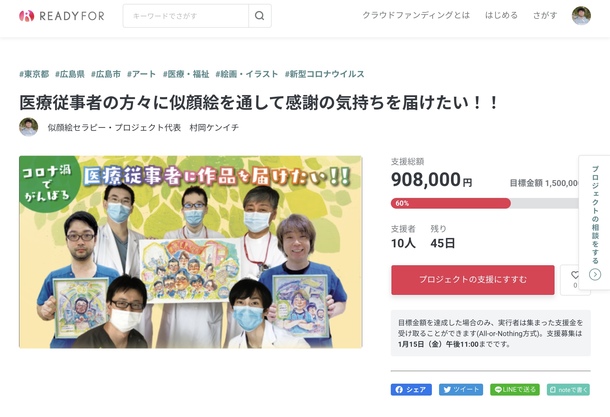Open the project consultation side arrow icon
610x417 pixels.
595,275
